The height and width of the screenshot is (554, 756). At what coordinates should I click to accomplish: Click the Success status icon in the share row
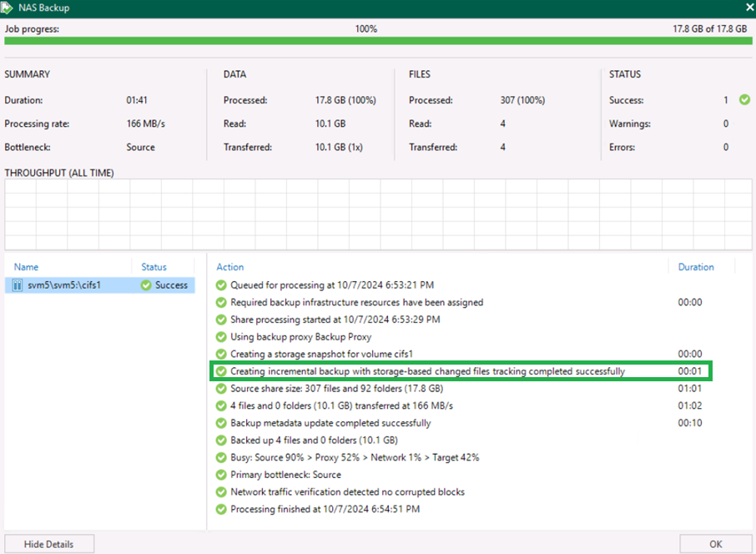click(x=146, y=285)
